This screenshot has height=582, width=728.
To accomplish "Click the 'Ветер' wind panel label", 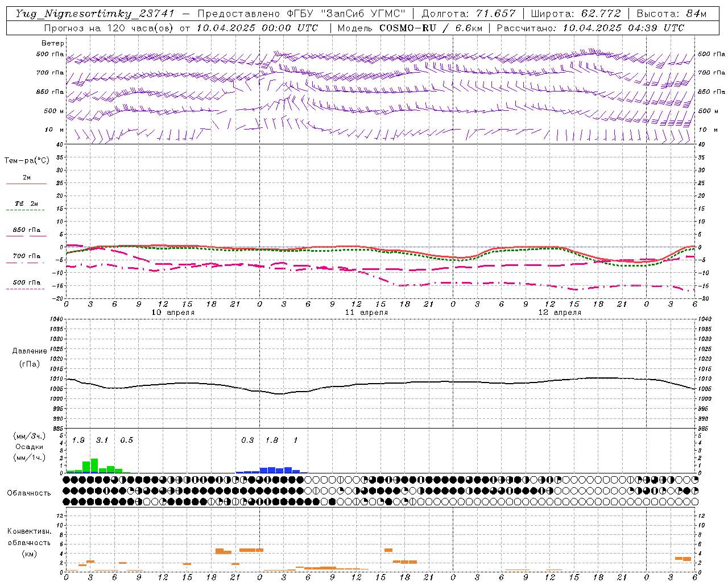I will coord(53,43).
